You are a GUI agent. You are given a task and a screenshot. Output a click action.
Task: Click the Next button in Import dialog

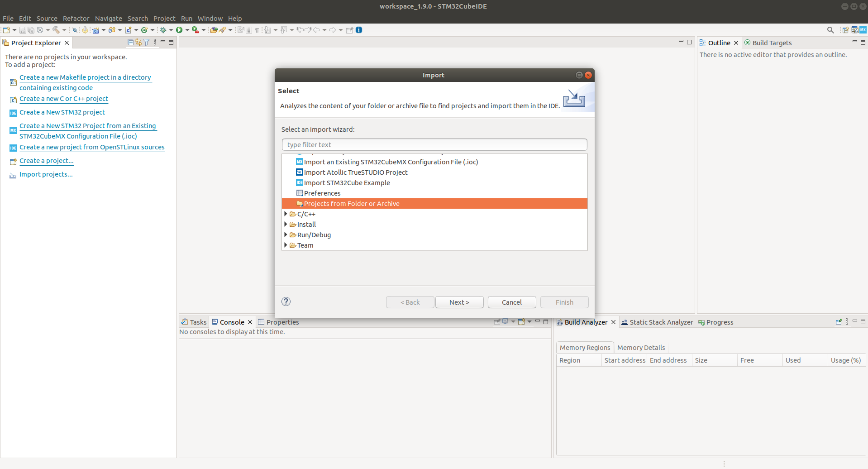coord(459,302)
